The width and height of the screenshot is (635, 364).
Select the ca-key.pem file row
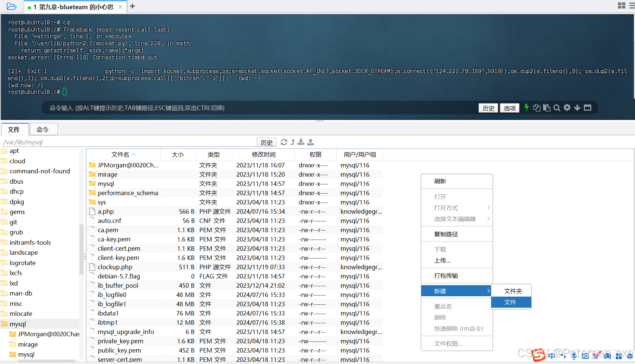(235, 239)
